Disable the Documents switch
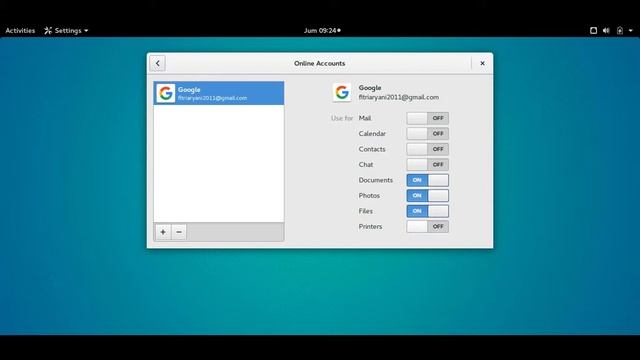 pyautogui.click(x=427, y=180)
